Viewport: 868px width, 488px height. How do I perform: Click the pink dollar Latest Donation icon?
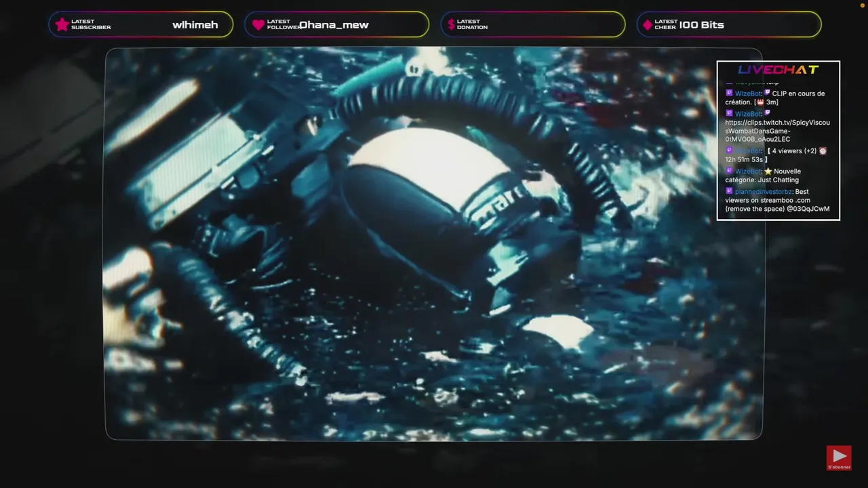451,24
